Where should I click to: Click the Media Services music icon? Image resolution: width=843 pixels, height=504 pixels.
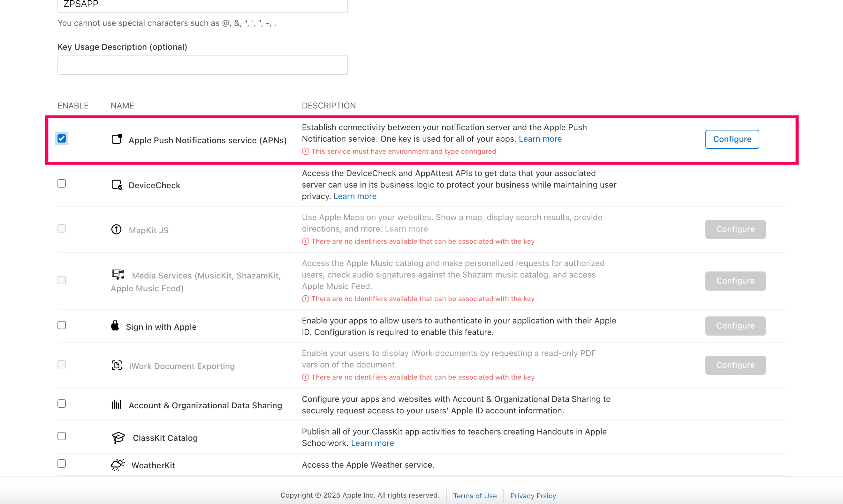pyautogui.click(x=118, y=274)
